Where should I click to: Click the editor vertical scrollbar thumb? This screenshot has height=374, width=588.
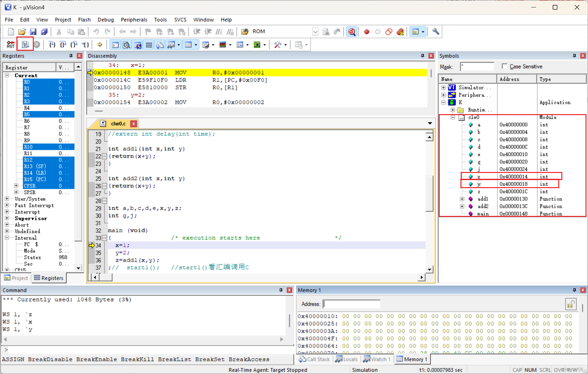pos(429,193)
